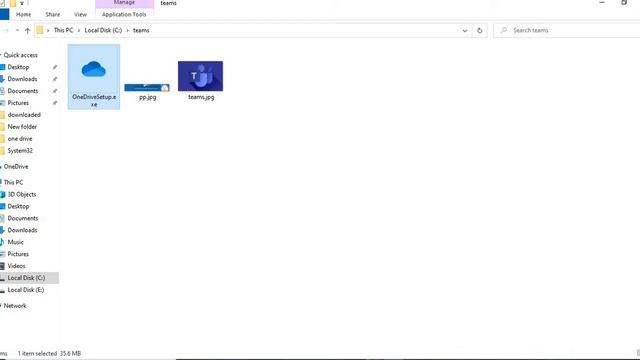The height and width of the screenshot is (360, 640).
Task: Refresh the teams folder
Action: [480, 31]
